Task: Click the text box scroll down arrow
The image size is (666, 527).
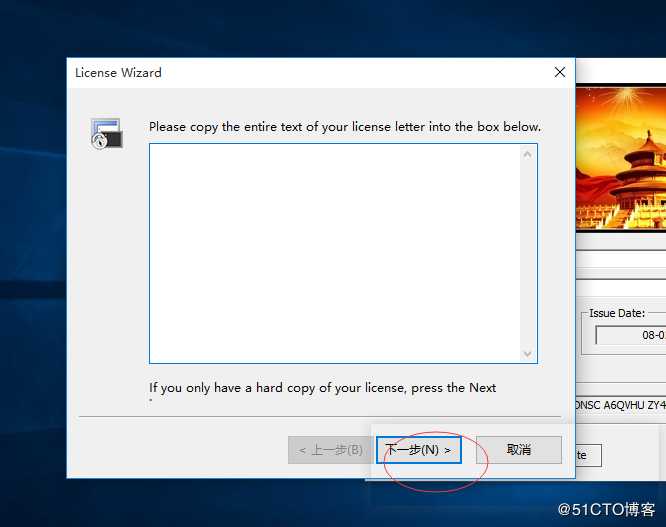Action: [528, 353]
